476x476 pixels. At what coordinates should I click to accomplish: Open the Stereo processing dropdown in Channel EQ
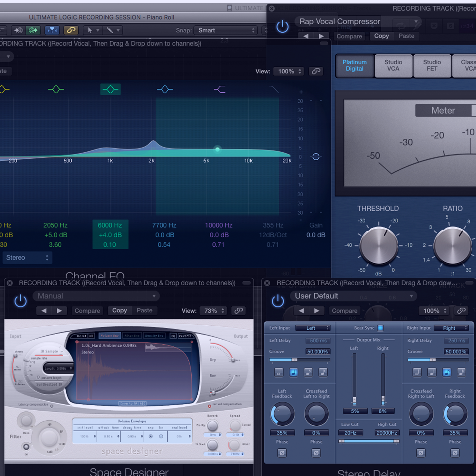click(x=27, y=258)
